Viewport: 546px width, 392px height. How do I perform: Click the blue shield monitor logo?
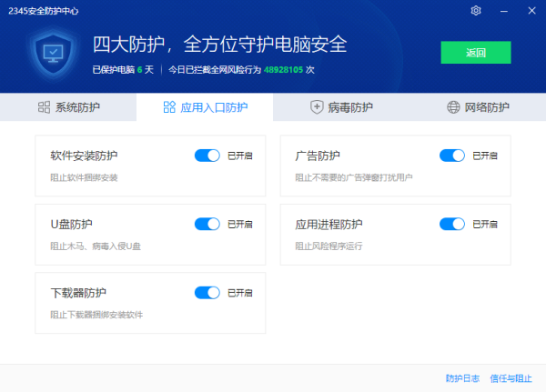pyautogui.click(x=54, y=55)
